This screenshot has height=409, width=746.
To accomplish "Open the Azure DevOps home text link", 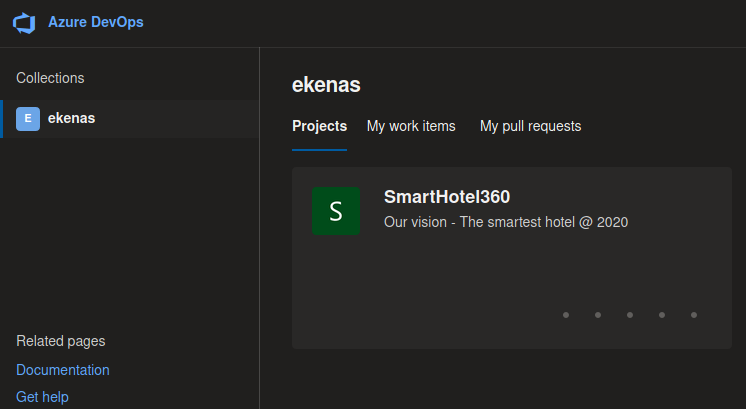I will 96,22.
